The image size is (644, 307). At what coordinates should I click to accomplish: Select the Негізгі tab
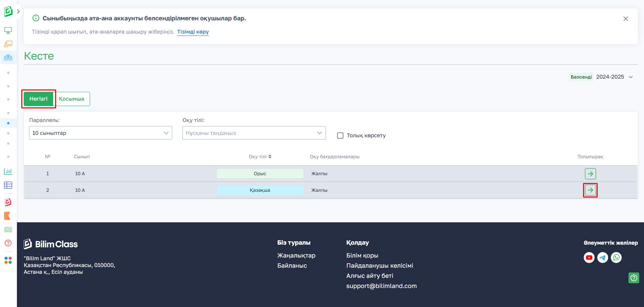(x=39, y=99)
